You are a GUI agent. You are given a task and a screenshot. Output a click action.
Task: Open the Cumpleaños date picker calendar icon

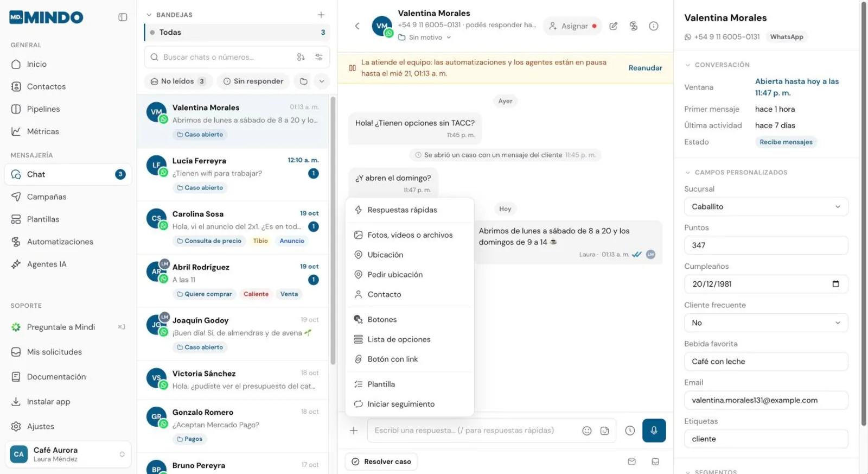835,284
